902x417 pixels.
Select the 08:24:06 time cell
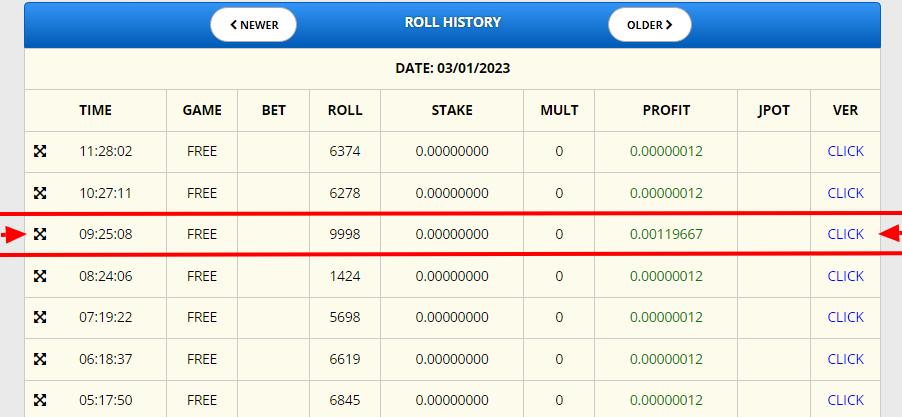(x=106, y=276)
